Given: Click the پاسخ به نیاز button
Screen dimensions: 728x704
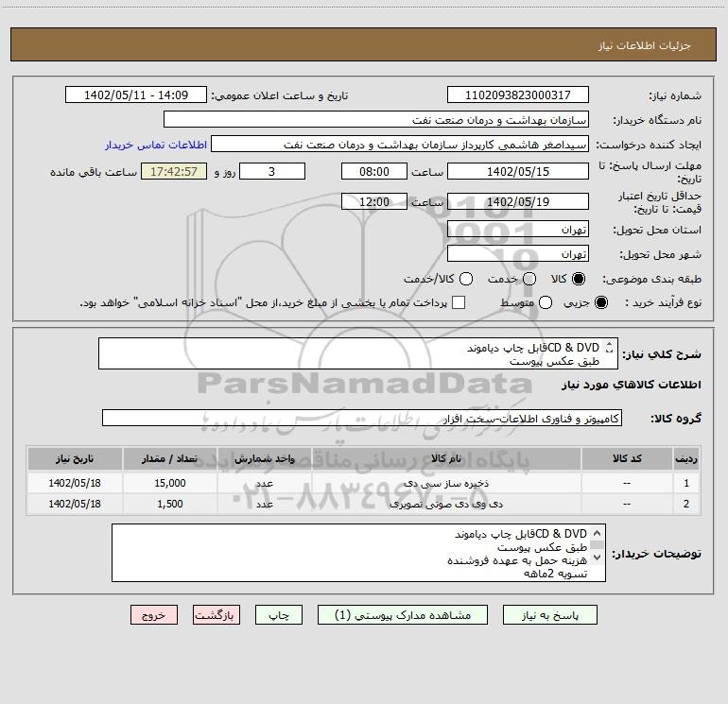Looking at the screenshot, I should pos(549,615).
